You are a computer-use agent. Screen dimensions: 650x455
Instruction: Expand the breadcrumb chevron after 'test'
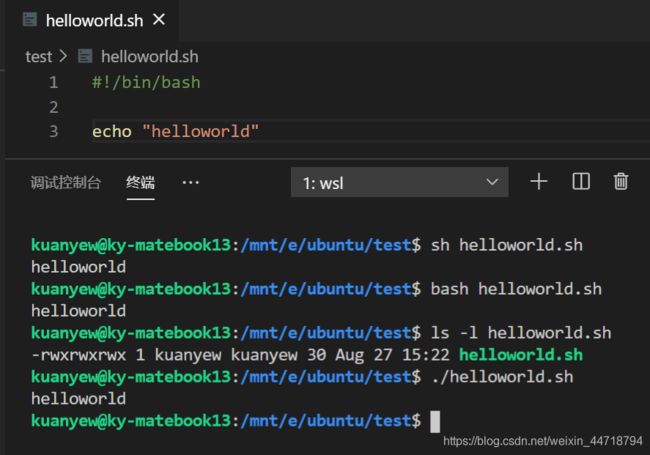click(63, 56)
